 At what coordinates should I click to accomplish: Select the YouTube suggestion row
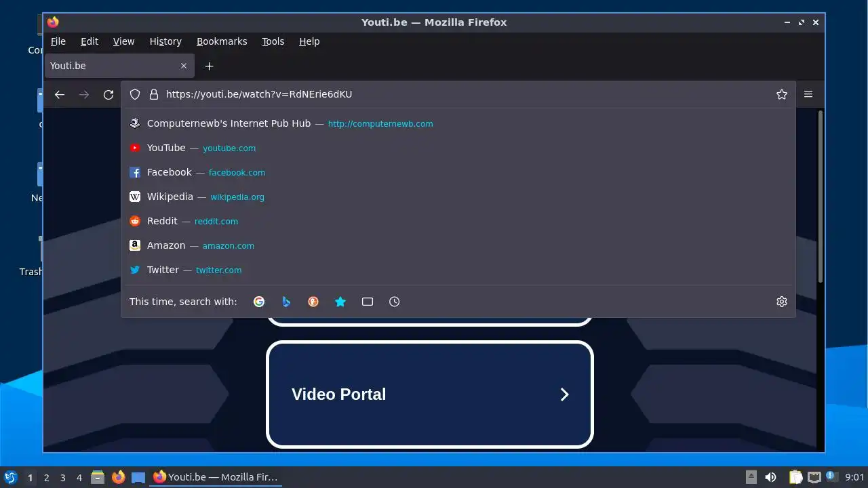point(458,148)
